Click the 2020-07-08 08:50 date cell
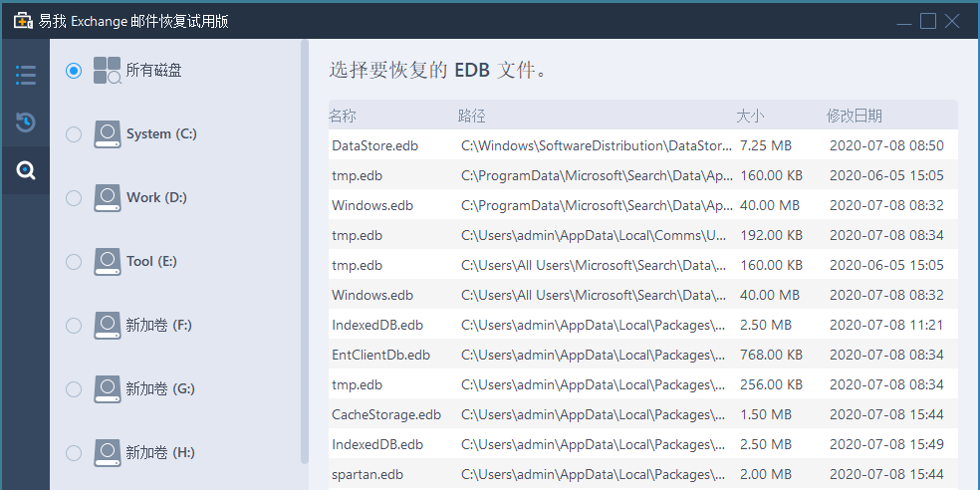The width and height of the screenshot is (980, 490). tap(886, 145)
